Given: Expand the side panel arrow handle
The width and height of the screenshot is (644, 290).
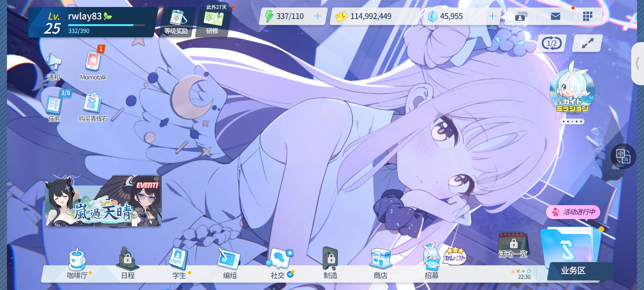Looking at the screenshot, I should coord(638,64).
